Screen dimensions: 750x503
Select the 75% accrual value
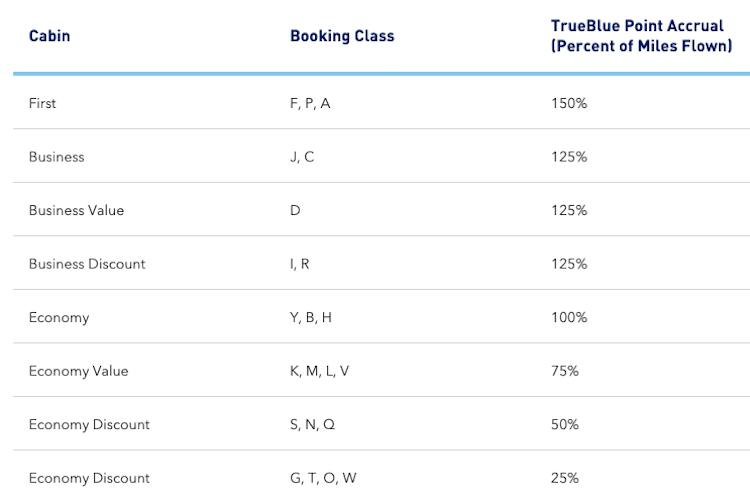tap(565, 371)
